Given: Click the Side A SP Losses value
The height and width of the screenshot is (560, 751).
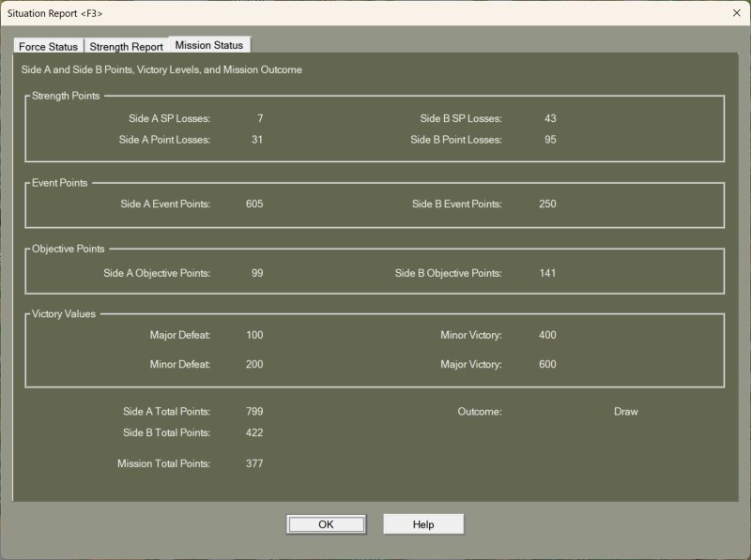Looking at the screenshot, I should (259, 119).
